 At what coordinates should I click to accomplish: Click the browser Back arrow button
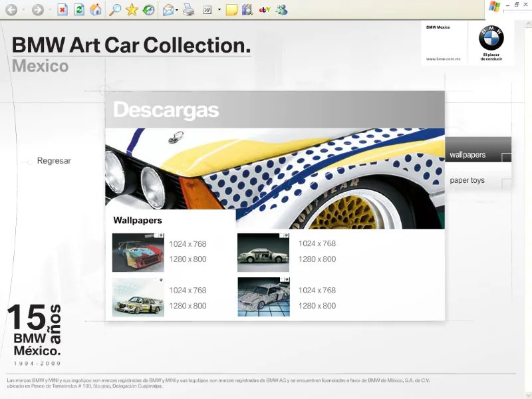11,10
